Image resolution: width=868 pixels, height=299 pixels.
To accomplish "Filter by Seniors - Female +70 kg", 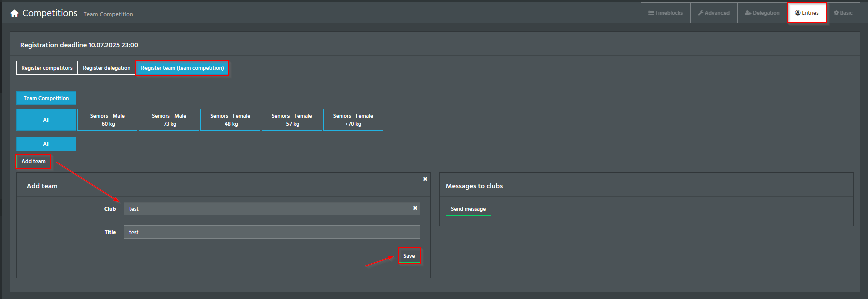I will tap(353, 120).
